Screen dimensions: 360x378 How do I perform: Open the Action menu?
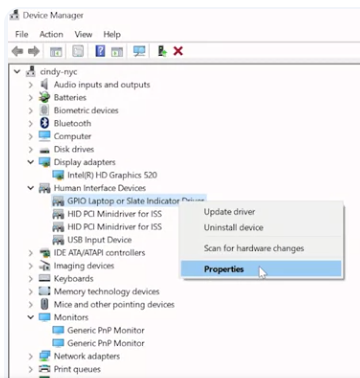tap(51, 34)
